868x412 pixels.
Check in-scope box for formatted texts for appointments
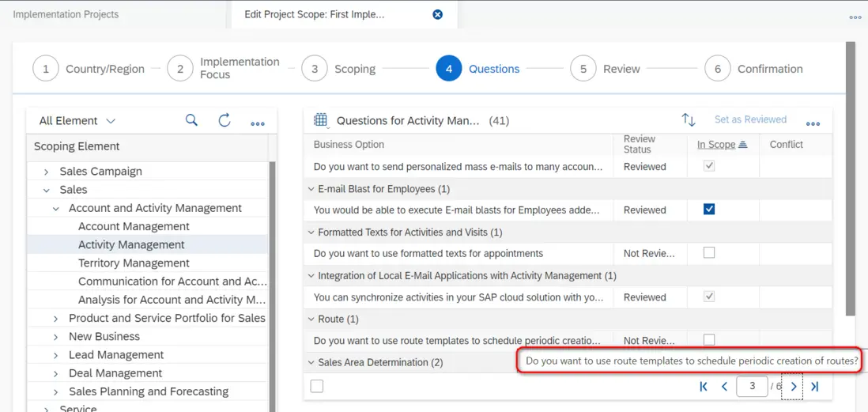(709, 253)
